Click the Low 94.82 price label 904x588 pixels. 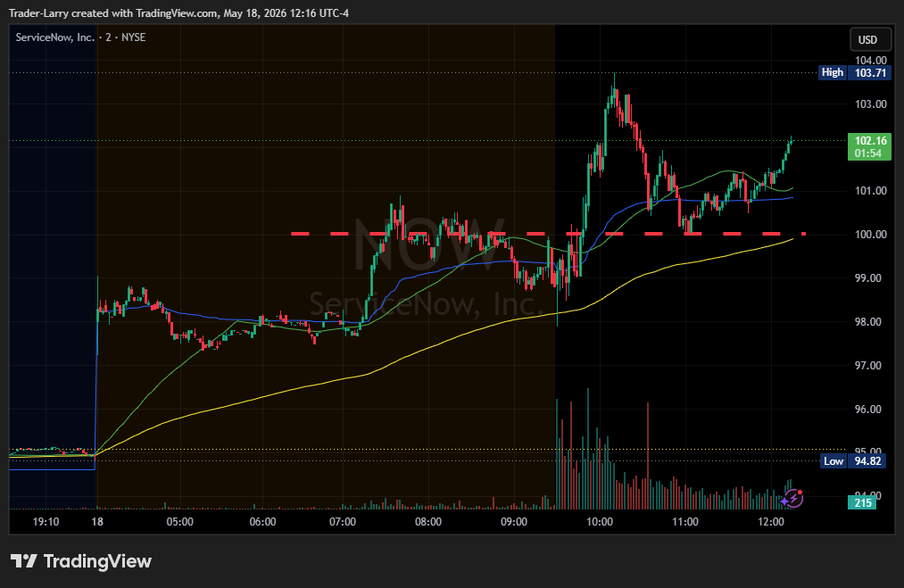[x=854, y=460]
